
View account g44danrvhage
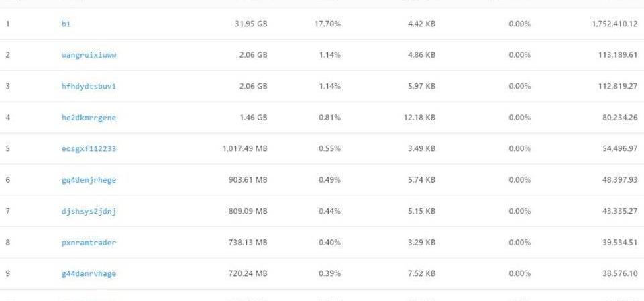(x=89, y=273)
